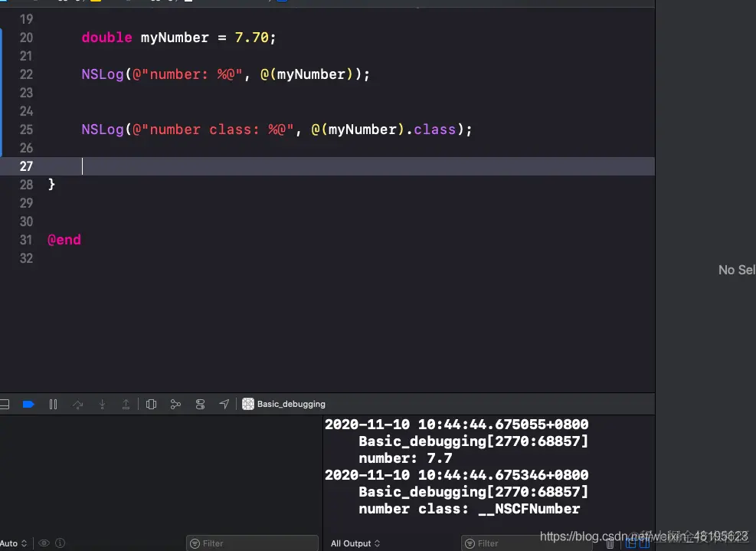This screenshot has width=756, height=551.
Task: Click the Step Into debug icon
Action: 102,405
